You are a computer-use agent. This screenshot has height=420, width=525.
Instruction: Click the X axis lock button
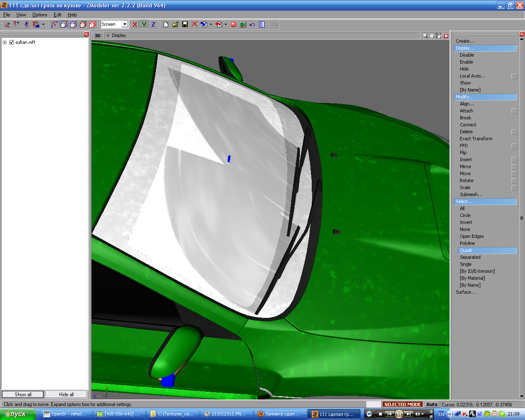(134, 25)
